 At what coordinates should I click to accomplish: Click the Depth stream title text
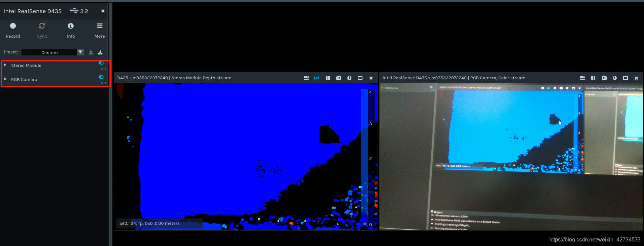click(174, 78)
